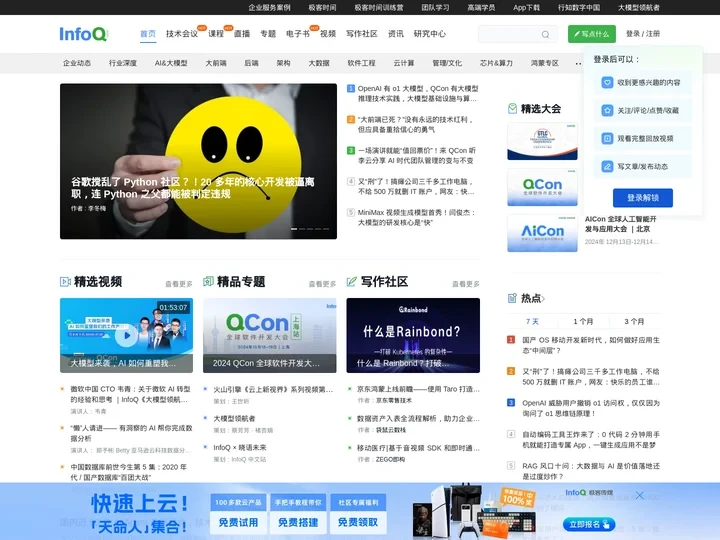Image resolution: width=720 pixels, height=540 pixels.
Task: Open 数据资产入表全流程解析 article
Action: click(418, 419)
